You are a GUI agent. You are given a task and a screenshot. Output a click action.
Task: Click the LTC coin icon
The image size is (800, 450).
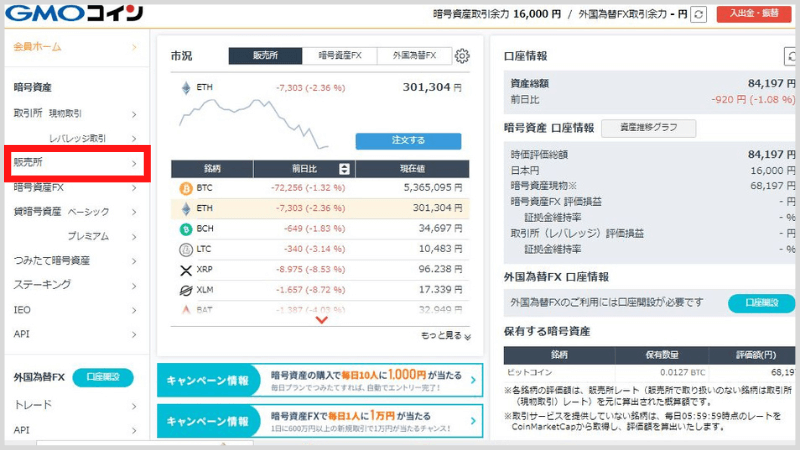click(186, 249)
